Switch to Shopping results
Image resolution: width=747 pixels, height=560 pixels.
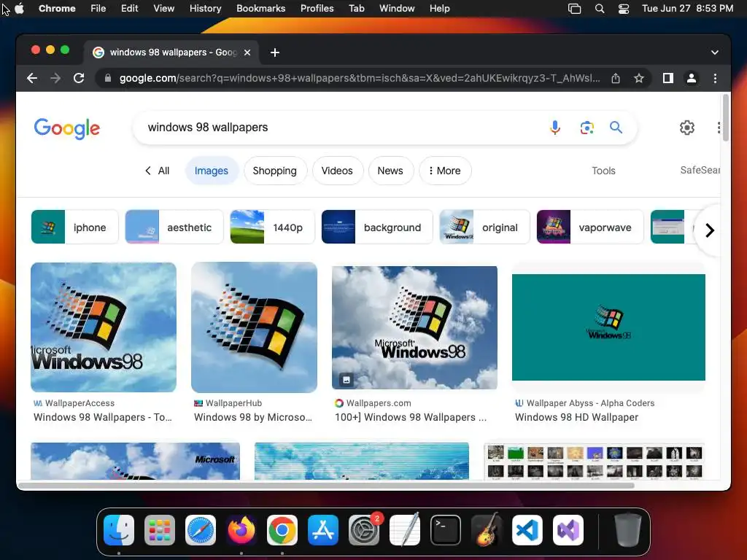coord(275,171)
